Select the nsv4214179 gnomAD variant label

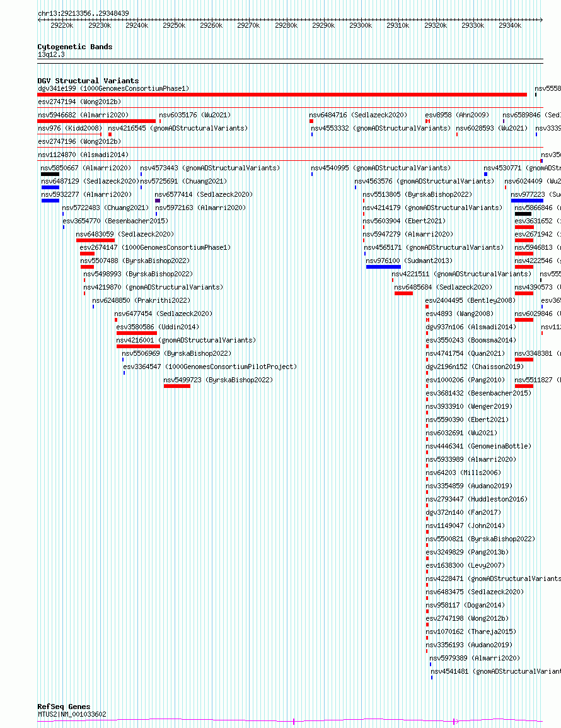[x=432, y=208]
